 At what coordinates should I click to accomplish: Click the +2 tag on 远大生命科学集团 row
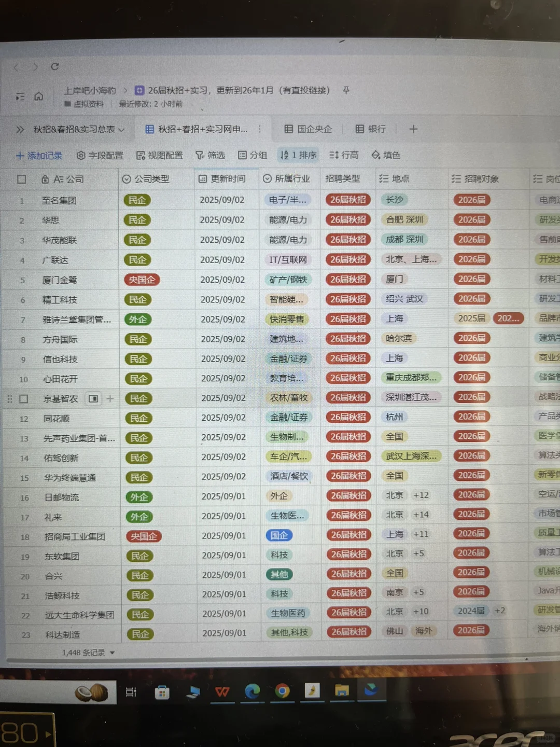pyautogui.click(x=500, y=611)
